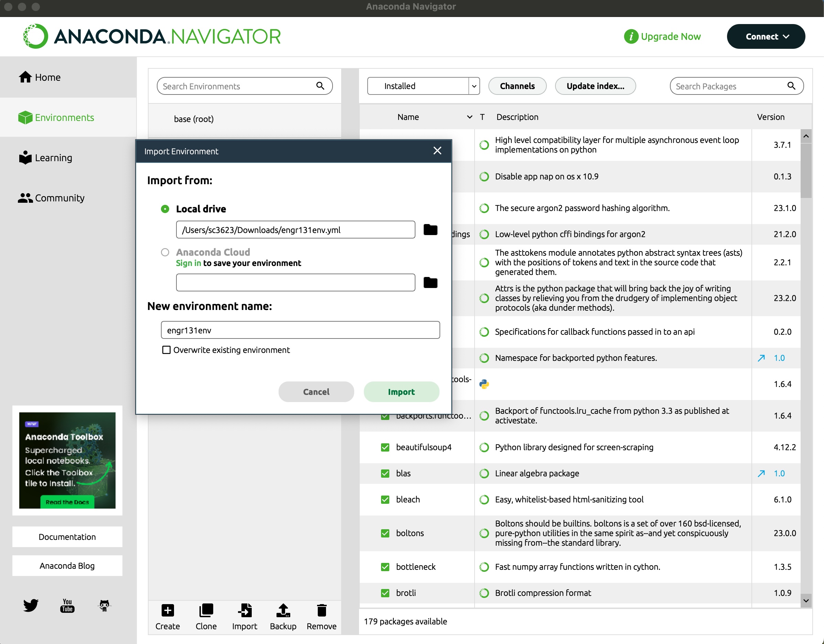Open the Learning section

point(45,158)
